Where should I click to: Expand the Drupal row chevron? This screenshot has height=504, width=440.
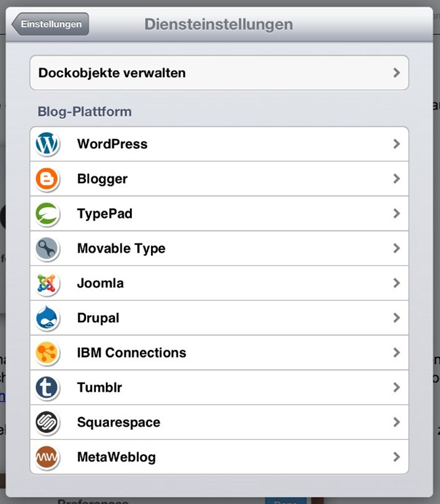click(396, 318)
